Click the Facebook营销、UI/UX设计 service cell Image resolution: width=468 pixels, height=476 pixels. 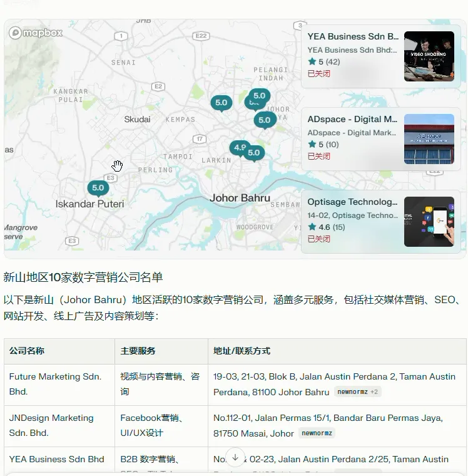pos(161,426)
